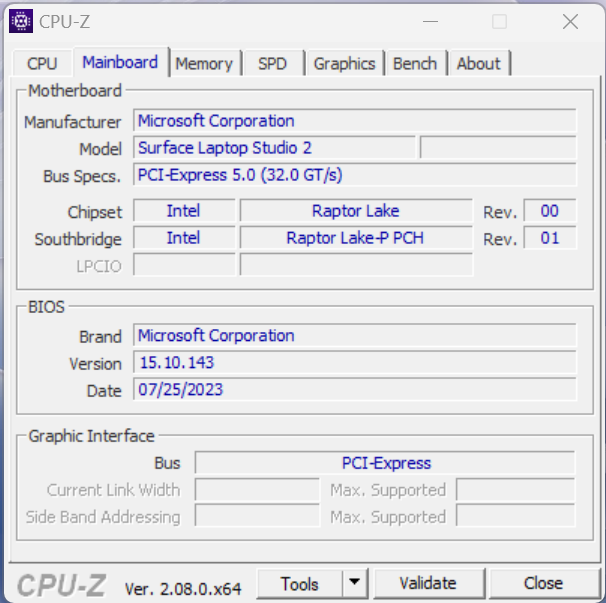Close the window with the X icon
This screenshot has height=603, width=606.
pyautogui.click(x=570, y=22)
